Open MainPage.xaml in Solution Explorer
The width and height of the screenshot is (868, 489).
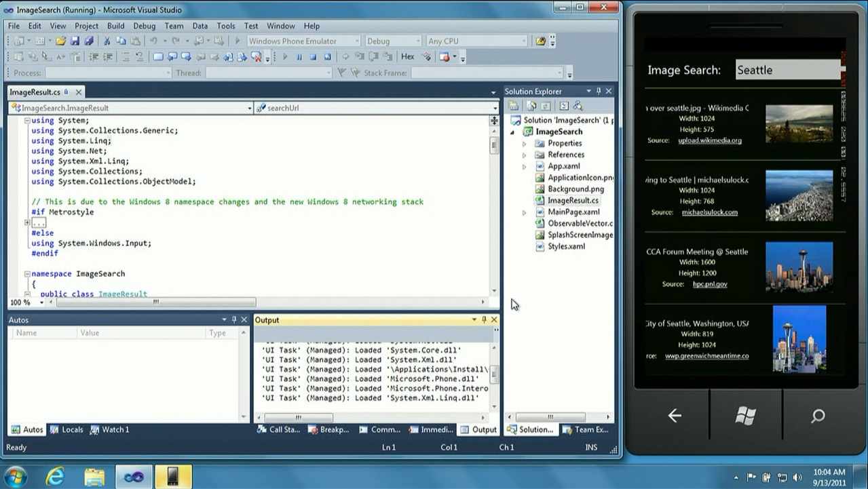(x=573, y=212)
